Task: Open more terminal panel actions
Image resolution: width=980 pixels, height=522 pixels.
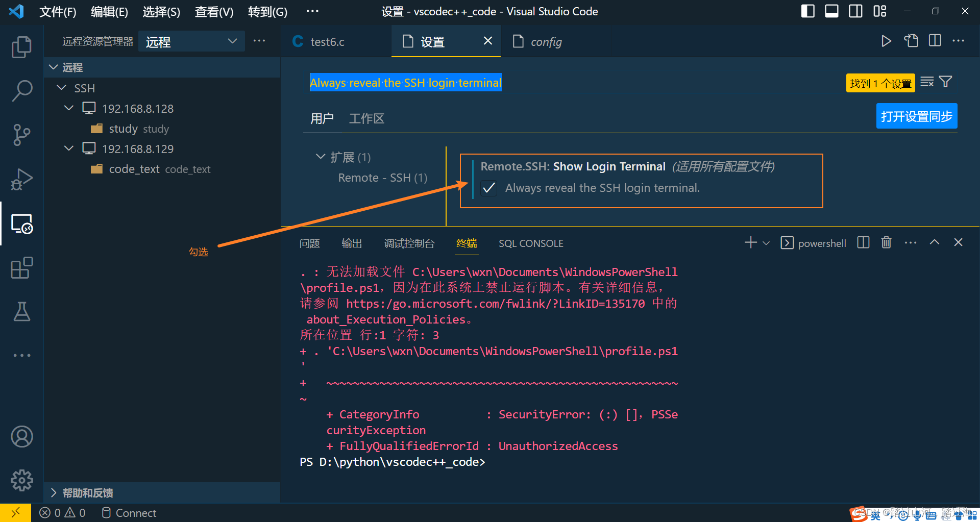Action: tap(911, 243)
